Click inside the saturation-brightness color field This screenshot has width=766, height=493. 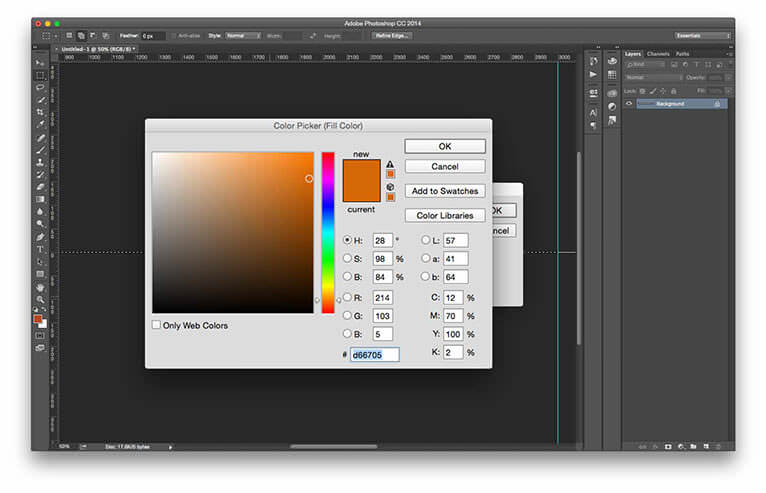[233, 233]
